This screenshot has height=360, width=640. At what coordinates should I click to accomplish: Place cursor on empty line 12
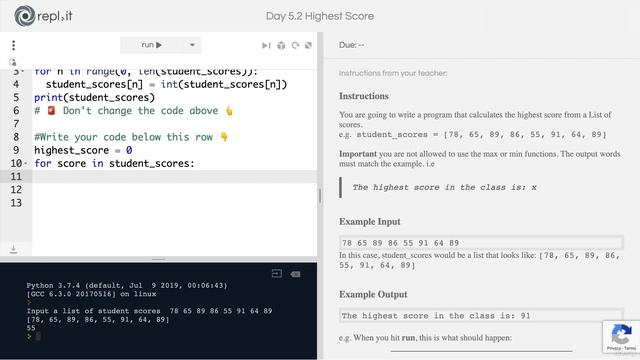(175, 189)
